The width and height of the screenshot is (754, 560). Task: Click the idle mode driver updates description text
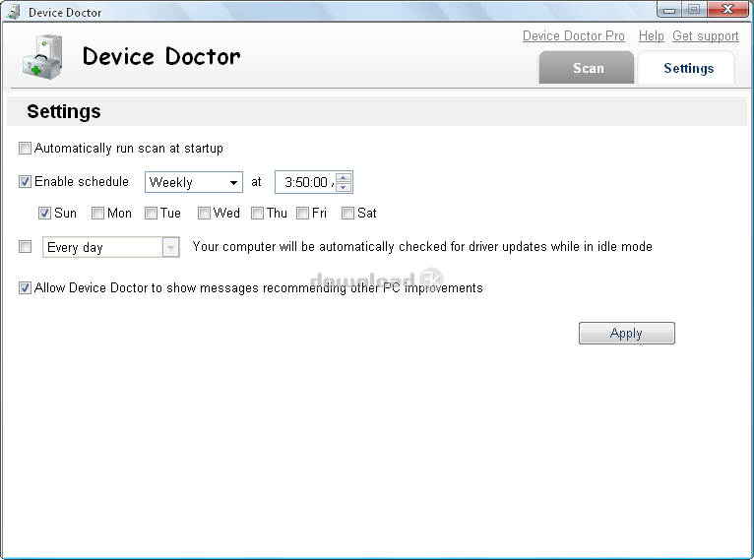422,247
